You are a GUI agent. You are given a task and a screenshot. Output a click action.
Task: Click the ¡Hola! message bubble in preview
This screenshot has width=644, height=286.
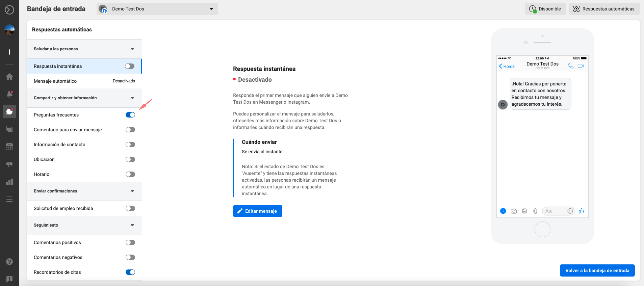pyautogui.click(x=541, y=94)
